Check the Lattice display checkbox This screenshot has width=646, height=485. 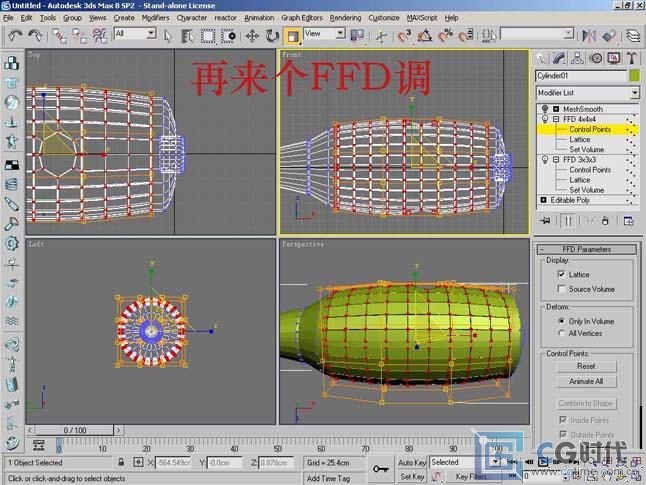coord(561,274)
